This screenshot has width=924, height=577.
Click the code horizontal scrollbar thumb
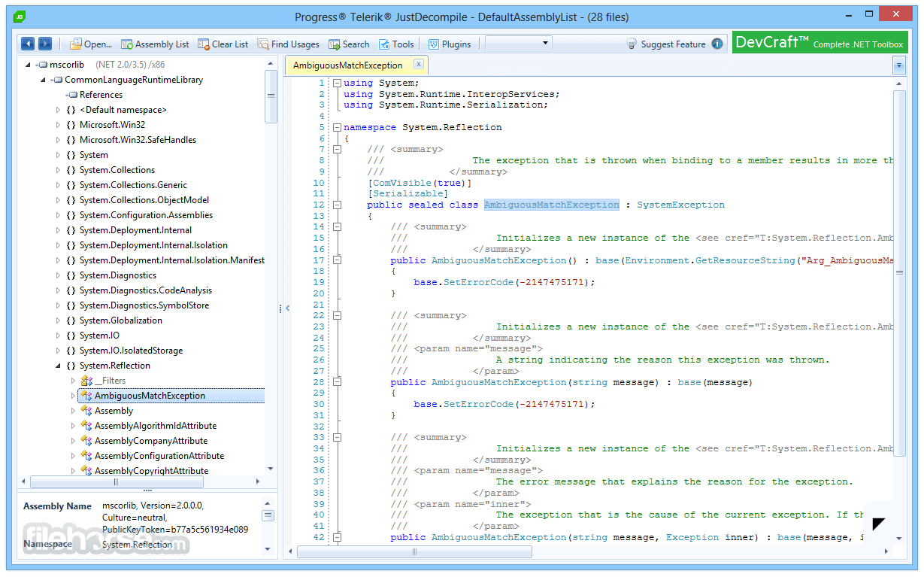coord(414,551)
